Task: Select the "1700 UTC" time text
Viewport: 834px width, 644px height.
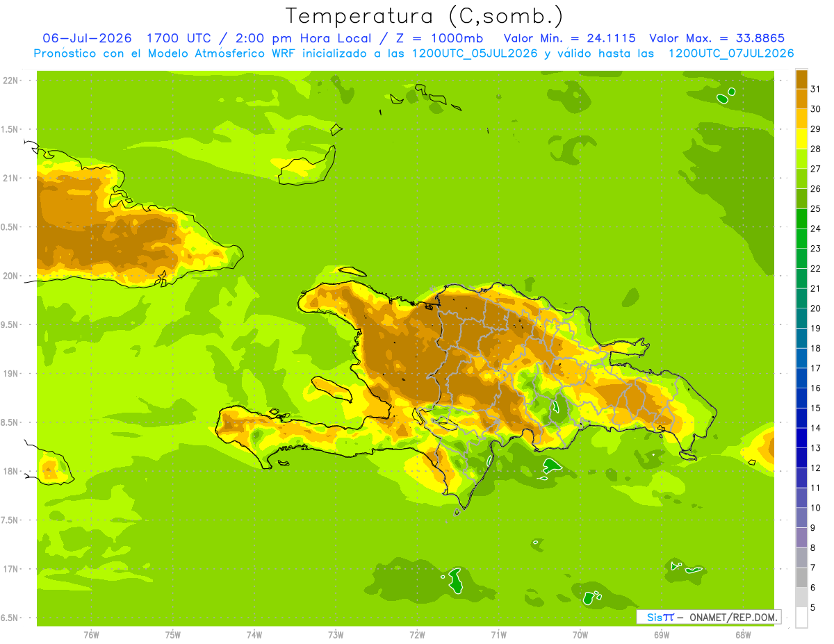Action: (x=177, y=38)
